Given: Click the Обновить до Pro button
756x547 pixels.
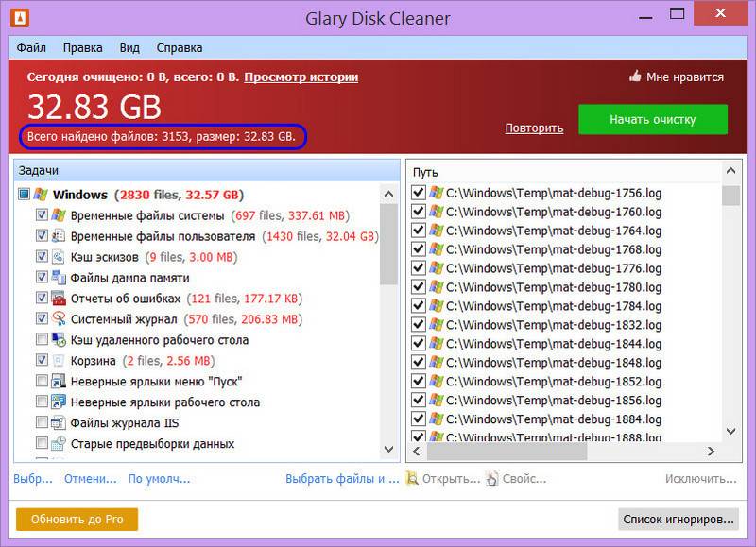Looking at the screenshot, I should tap(77, 520).
